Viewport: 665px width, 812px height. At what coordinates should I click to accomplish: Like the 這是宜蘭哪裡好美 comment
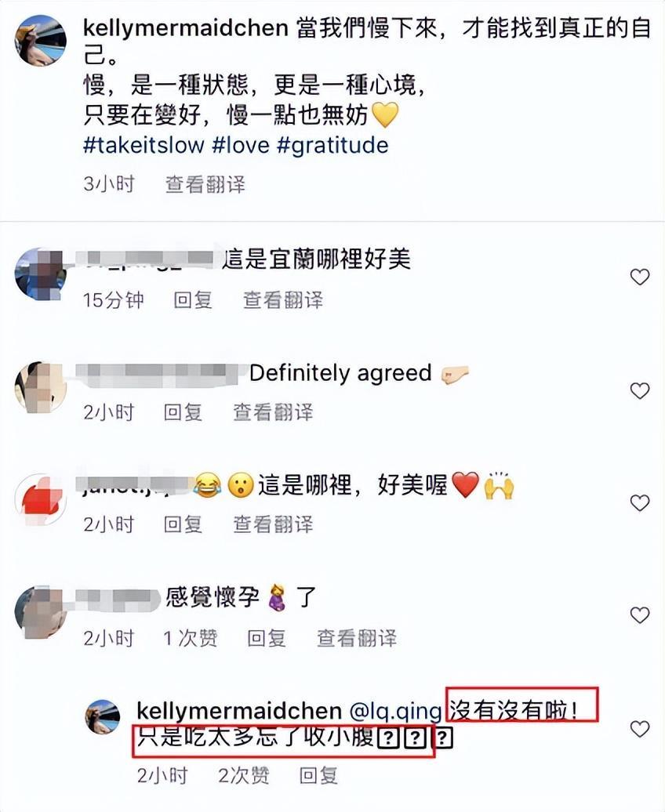click(x=640, y=277)
